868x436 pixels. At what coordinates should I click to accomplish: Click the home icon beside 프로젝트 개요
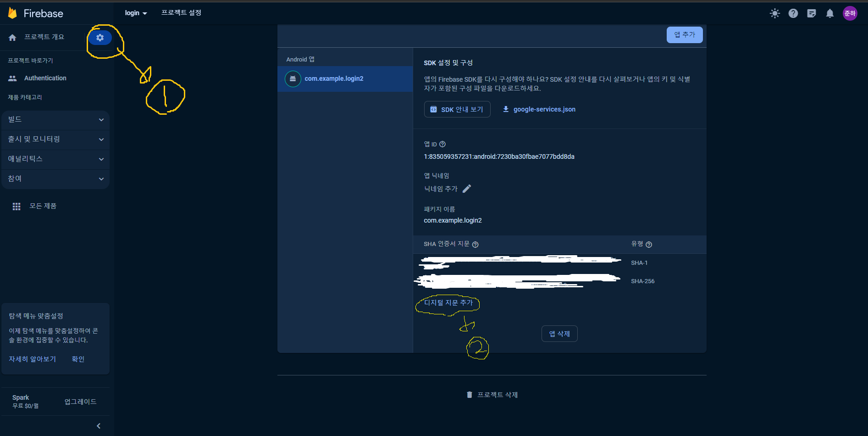12,38
